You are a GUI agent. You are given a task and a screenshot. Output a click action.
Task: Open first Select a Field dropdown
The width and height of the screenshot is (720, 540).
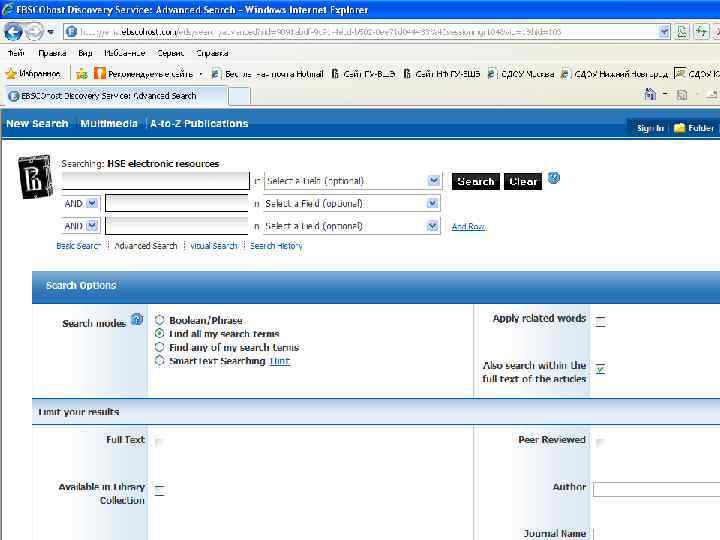[x=353, y=181]
